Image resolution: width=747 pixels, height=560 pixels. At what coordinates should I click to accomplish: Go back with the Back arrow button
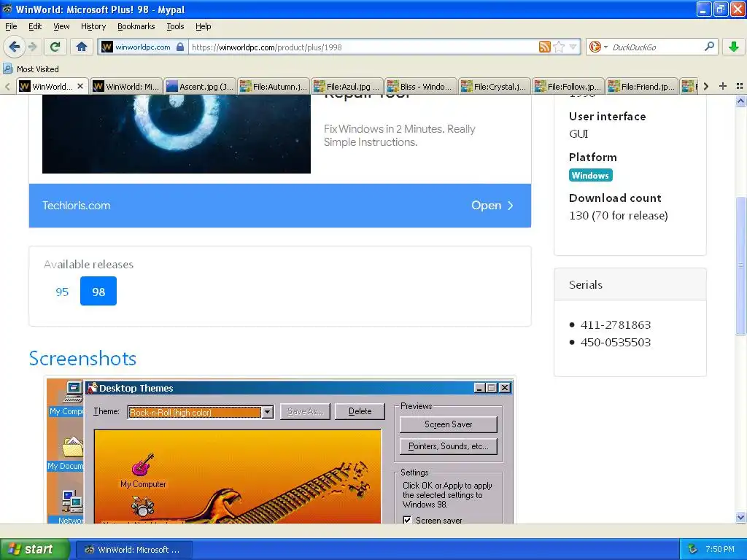[15, 47]
